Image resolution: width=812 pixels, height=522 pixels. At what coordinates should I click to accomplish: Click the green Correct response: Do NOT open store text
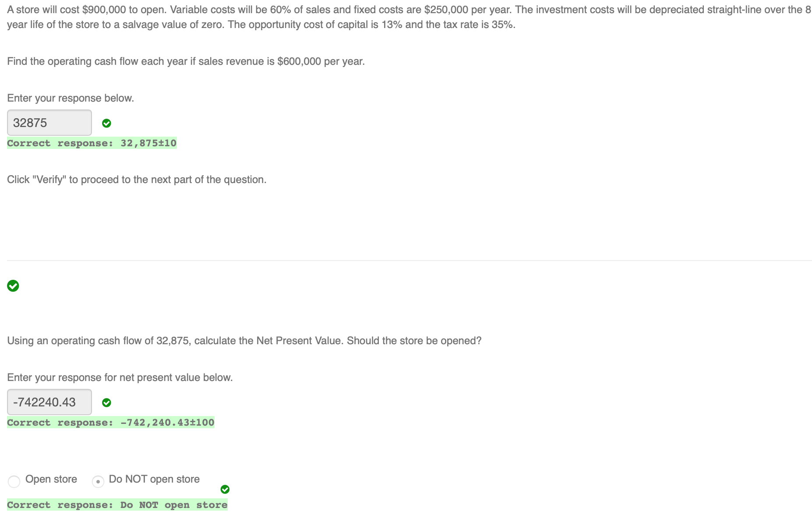pyautogui.click(x=117, y=505)
